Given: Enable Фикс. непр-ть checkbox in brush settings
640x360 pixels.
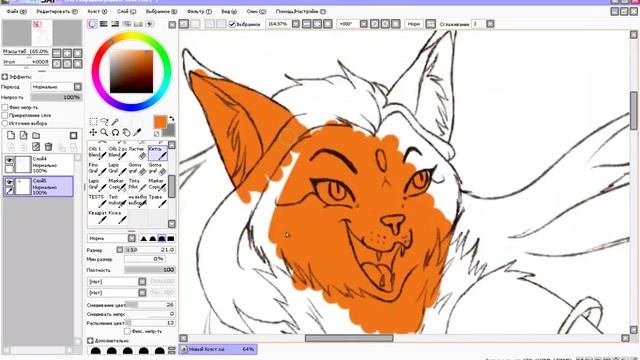Looking at the screenshot, I should [x=127, y=331].
